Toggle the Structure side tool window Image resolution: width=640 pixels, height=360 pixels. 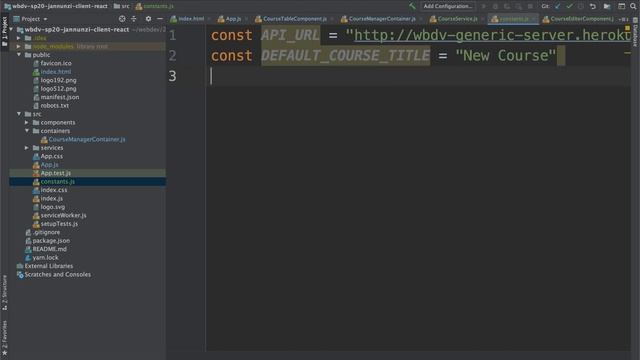click(4, 293)
